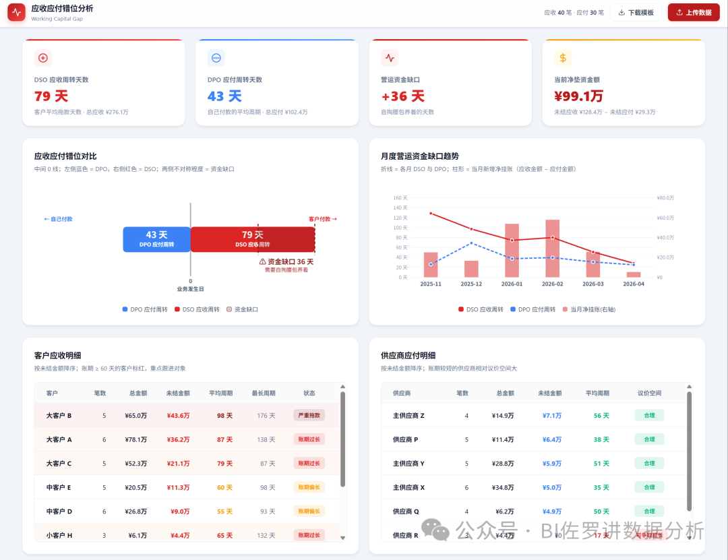
Task: Click the 营运资金缺口 card pulse icon
Action: [390, 58]
